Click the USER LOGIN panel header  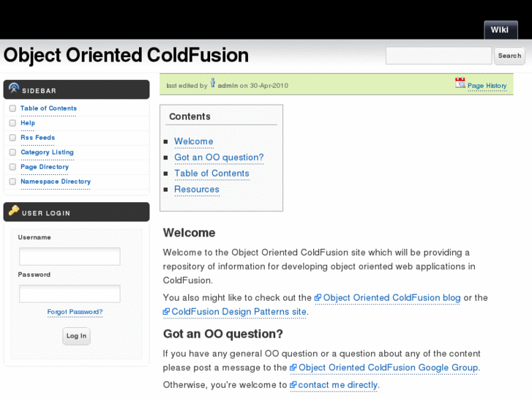click(76, 212)
